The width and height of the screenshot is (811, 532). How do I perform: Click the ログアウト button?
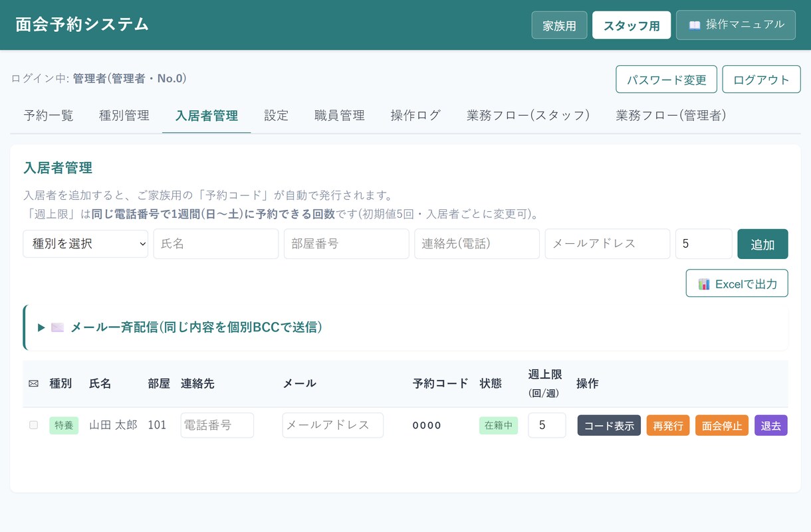pyautogui.click(x=761, y=80)
